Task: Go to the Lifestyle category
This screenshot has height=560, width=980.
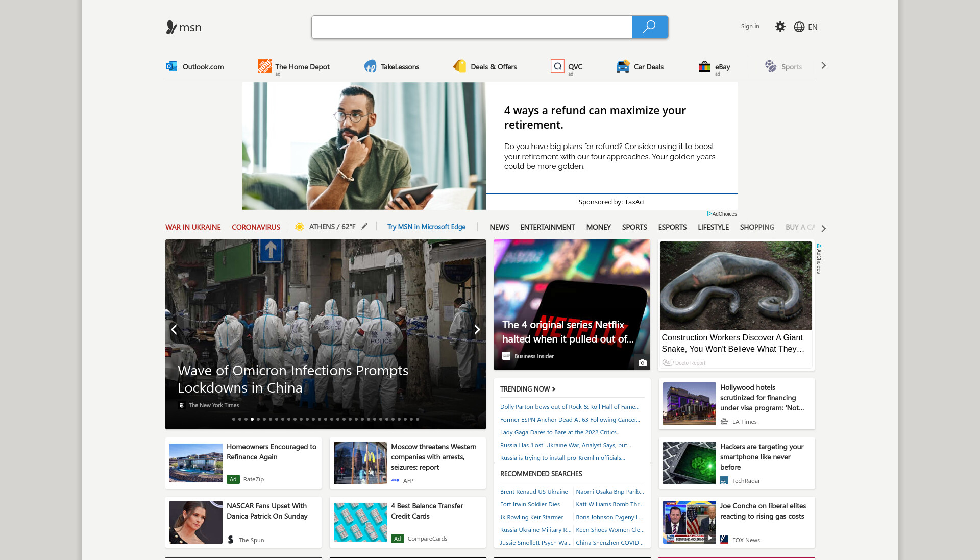Action: coord(713,227)
